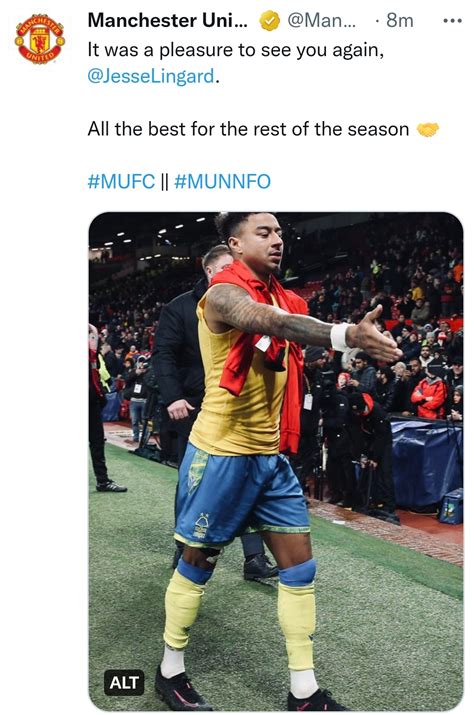Click the "It was a pleasure" tweet text
The height and width of the screenshot is (715, 474).
click(x=235, y=50)
